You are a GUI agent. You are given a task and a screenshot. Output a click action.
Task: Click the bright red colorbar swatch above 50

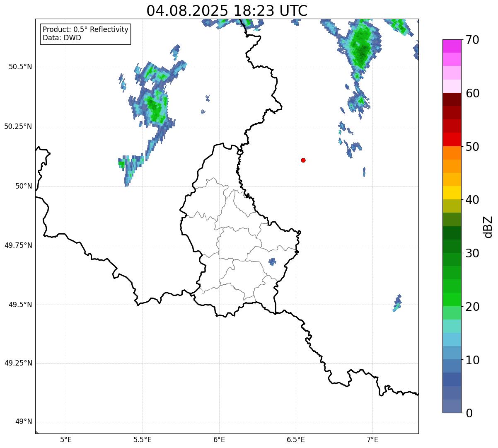click(452, 140)
